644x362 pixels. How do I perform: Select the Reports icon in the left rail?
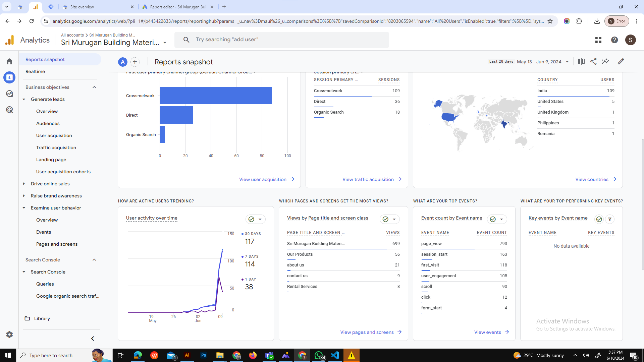[x=9, y=77]
